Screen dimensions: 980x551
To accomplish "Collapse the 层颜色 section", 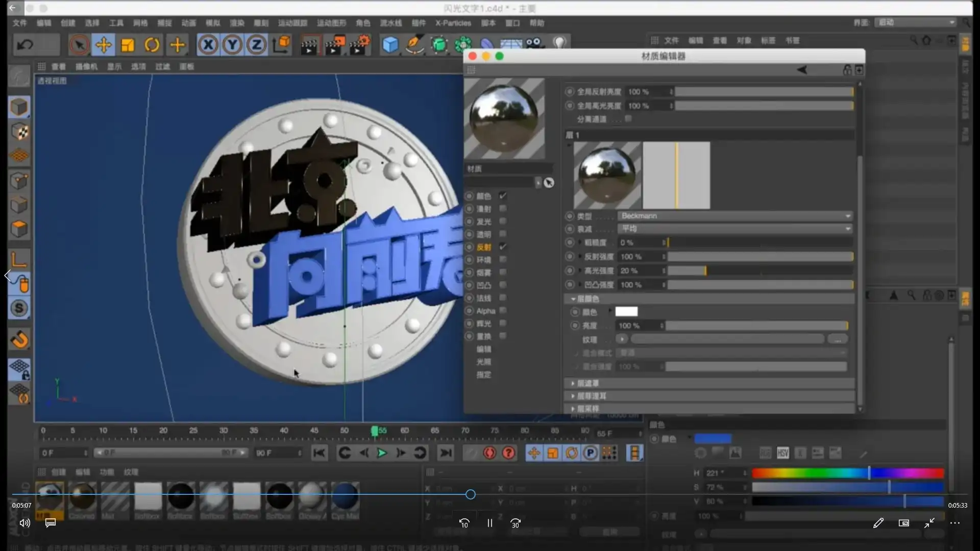I will point(574,299).
